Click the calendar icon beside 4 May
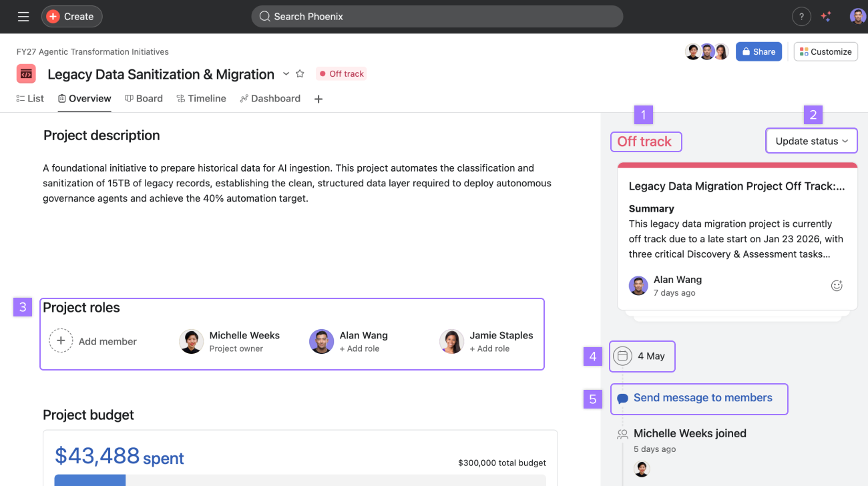The image size is (868, 486). coord(622,356)
